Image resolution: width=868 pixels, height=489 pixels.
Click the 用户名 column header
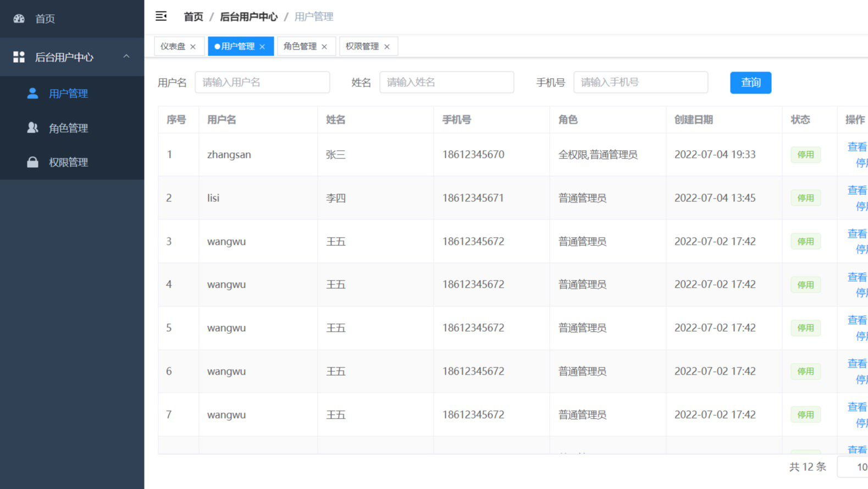click(222, 120)
